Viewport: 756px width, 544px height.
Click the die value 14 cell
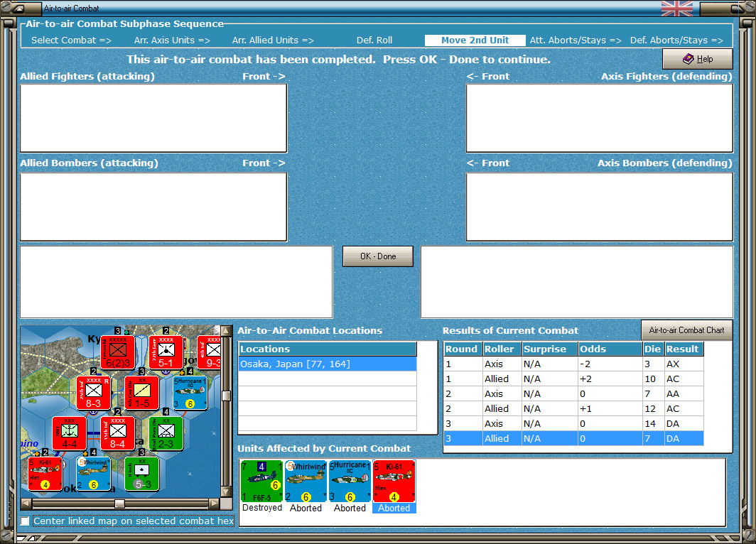click(x=654, y=423)
